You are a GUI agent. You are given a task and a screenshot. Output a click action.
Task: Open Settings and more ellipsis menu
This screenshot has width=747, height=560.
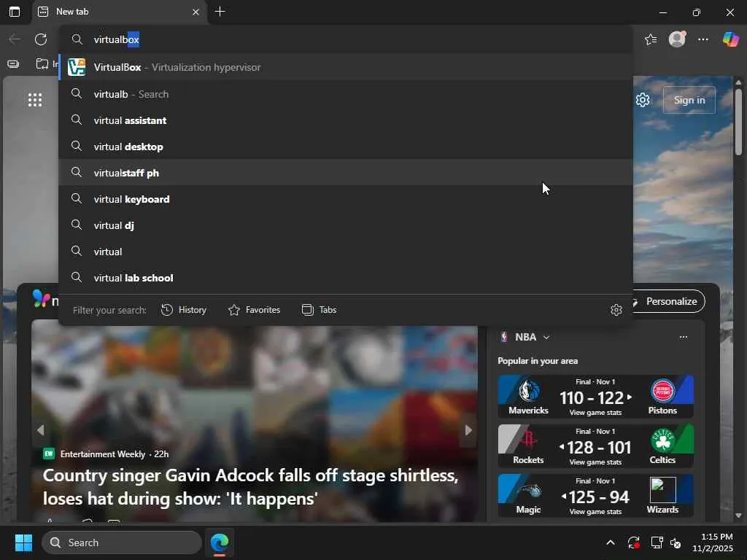click(x=703, y=39)
